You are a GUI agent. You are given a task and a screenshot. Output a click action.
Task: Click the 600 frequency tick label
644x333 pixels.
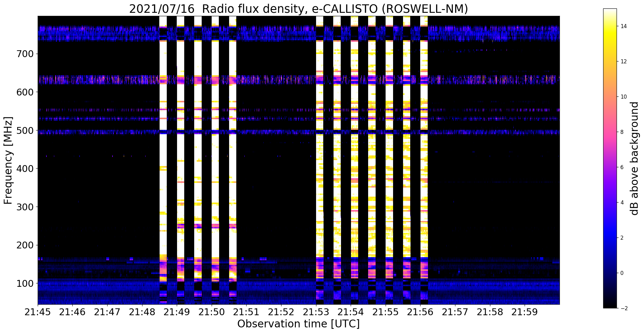click(25, 92)
